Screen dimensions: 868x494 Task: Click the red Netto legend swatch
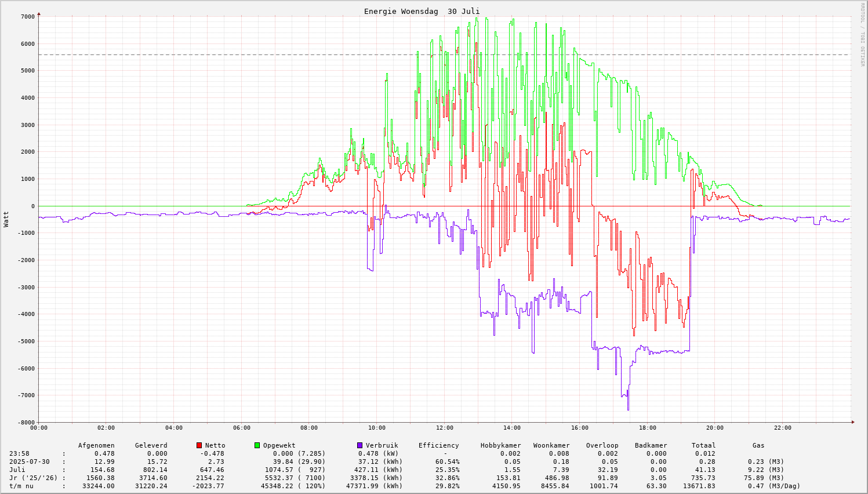199,445
